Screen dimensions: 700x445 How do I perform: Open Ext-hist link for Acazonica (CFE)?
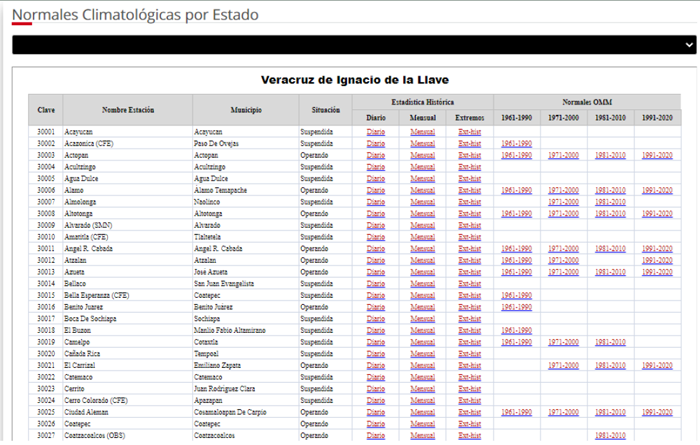(x=470, y=144)
